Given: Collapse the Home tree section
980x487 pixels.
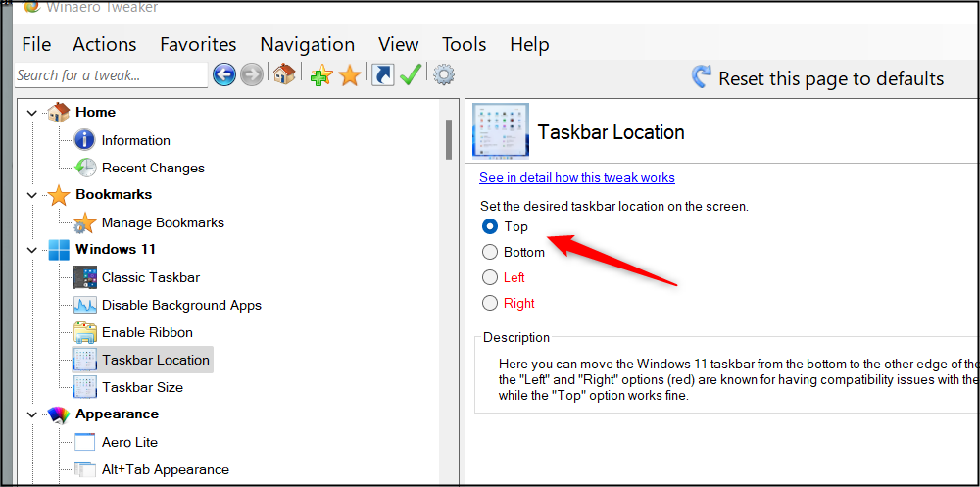Looking at the screenshot, I should pyautogui.click(x=32, y=113).
